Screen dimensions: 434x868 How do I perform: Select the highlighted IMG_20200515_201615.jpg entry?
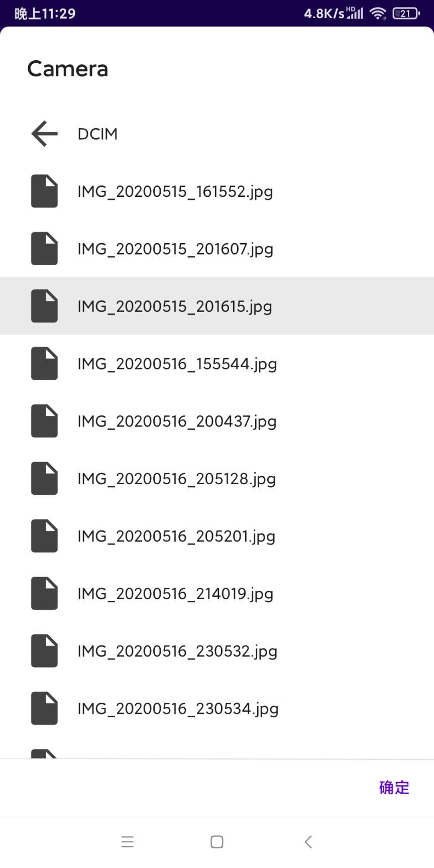[x=217, y=306]
